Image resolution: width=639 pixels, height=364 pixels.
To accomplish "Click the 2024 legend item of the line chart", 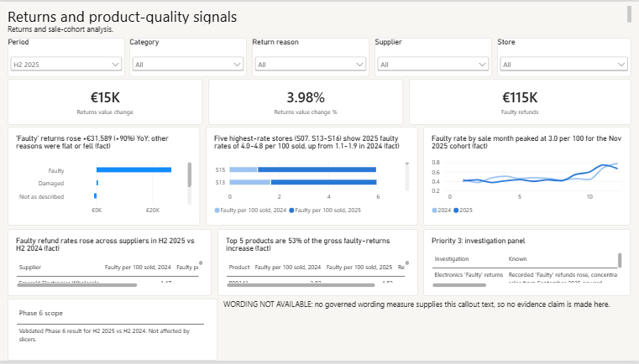I will [x=442, y=211].
